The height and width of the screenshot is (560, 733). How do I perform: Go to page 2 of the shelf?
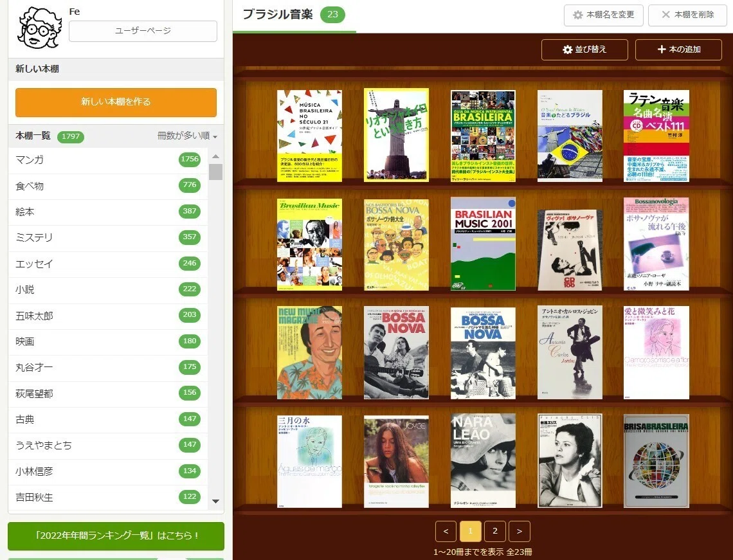tap(495, 532)
